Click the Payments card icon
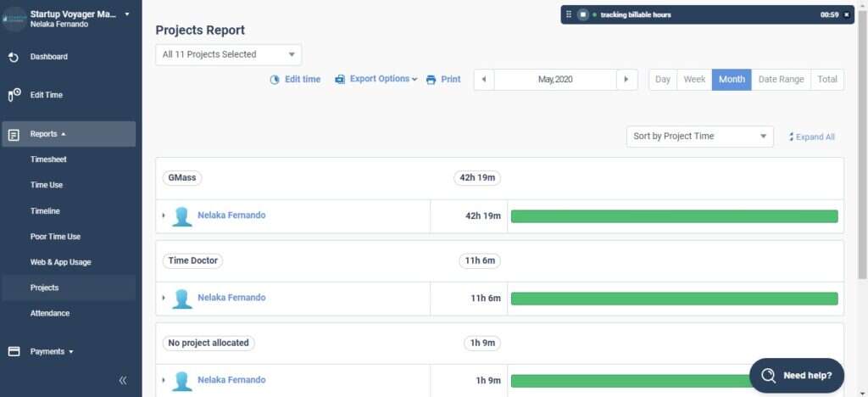Screen dimensions: 868x397 [x=14, y=351]
